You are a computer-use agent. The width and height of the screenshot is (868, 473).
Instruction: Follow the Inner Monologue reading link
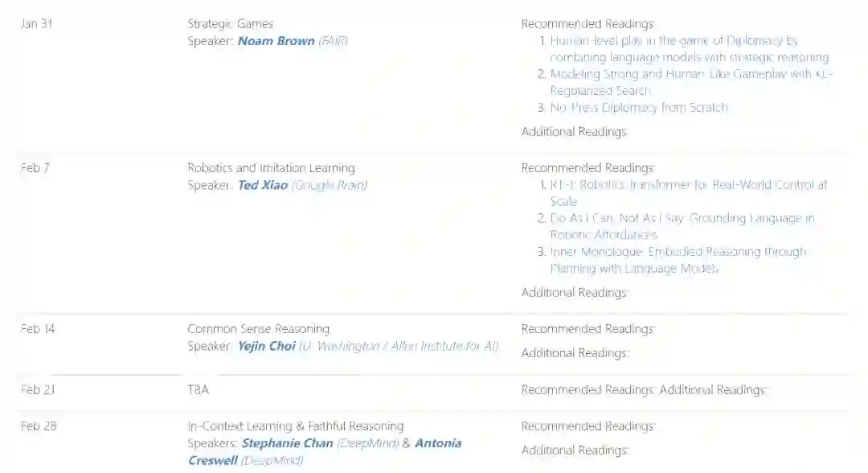point(678,253)
